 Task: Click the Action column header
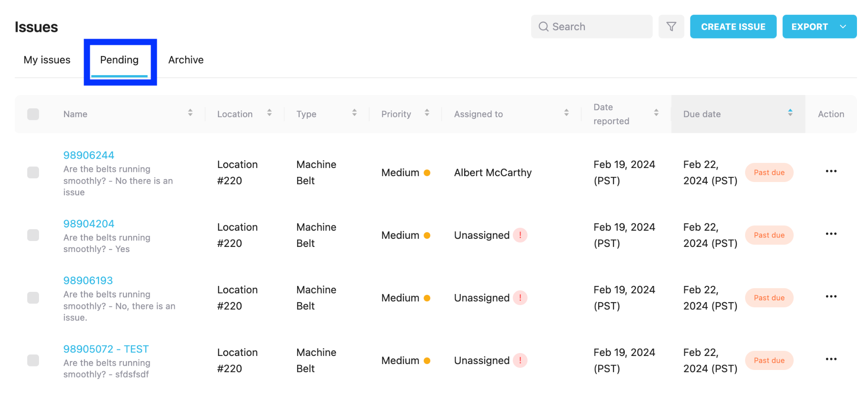(831, 114)
